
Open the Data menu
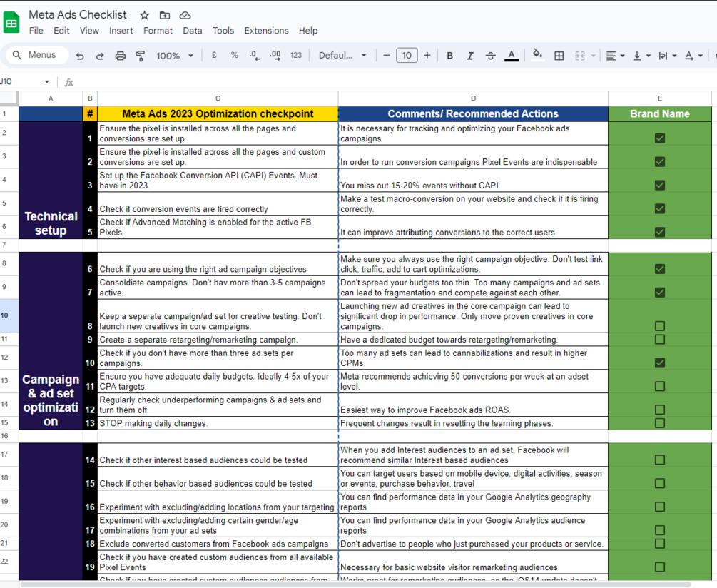(x=192, y=31)
